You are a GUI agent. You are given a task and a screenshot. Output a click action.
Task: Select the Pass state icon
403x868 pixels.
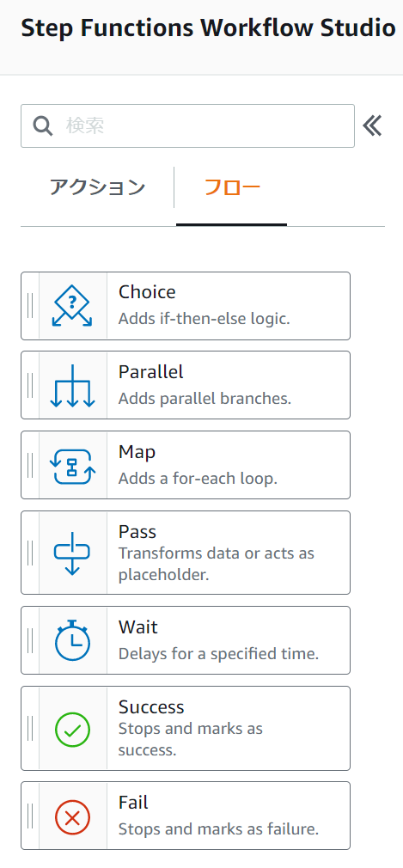click(72, 553)
